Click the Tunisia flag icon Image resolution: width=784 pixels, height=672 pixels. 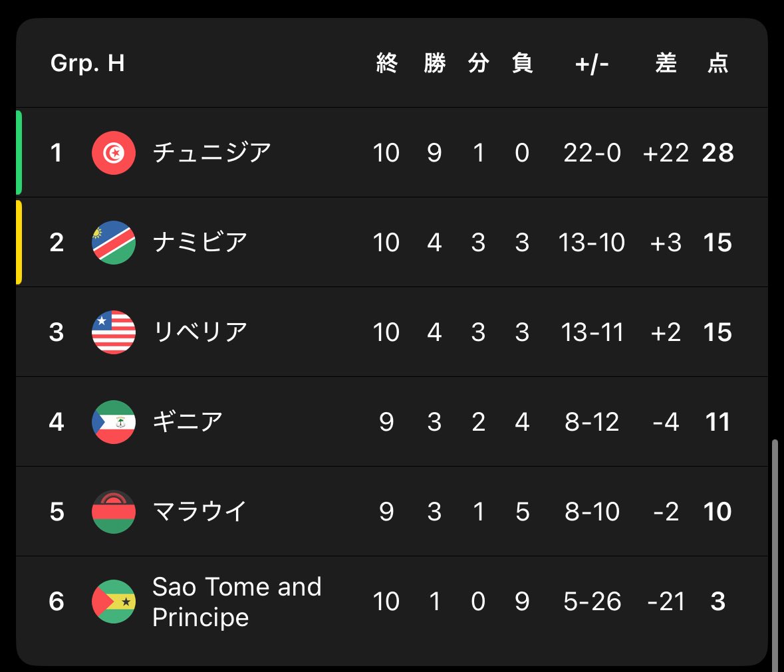(x=114, y=153)
